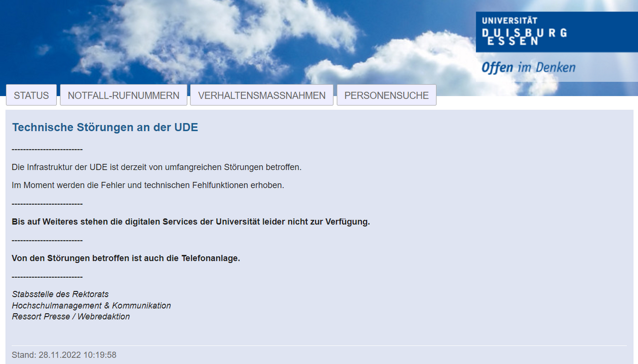Click the dashed separator above the Telefonanlage notice

click(x=47, y=241)
